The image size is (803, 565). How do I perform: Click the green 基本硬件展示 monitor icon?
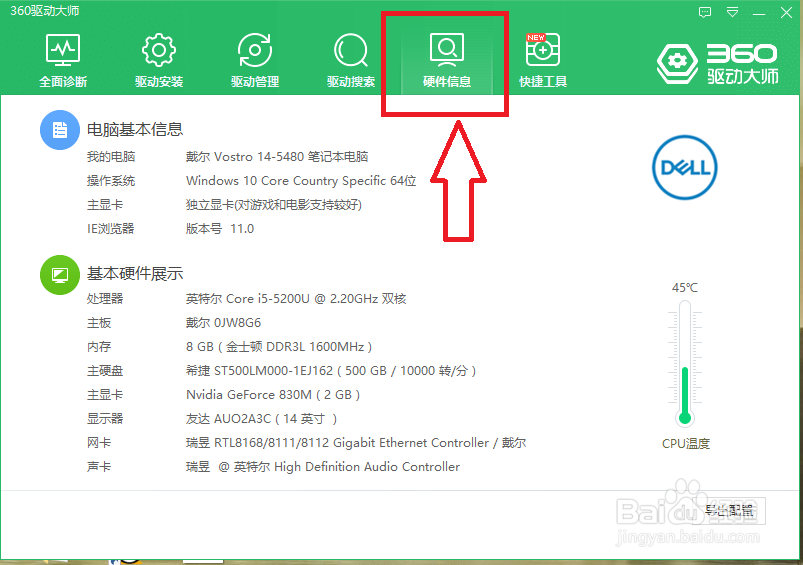pyautogui.click(x=60, y=275)
